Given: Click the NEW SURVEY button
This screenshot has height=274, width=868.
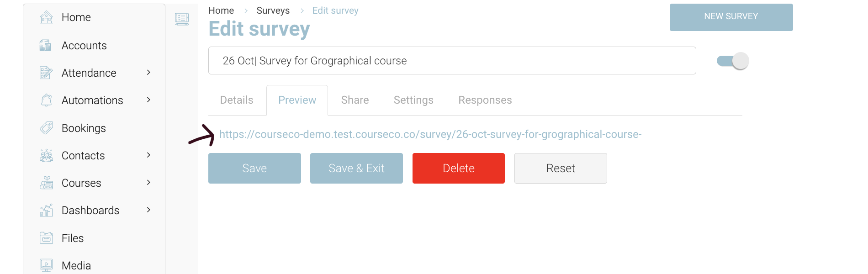Looking at the screenshot, I should click(x=731, y=17).
